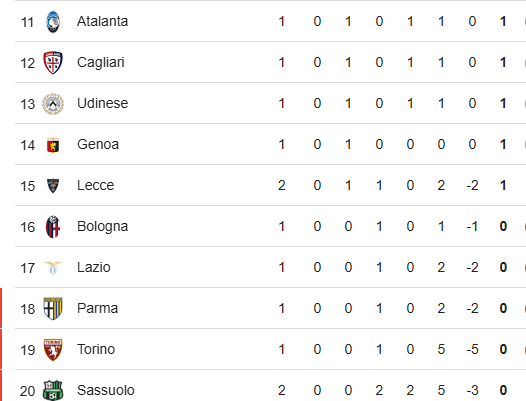This screenshot has height=401, width=526.
Task: Open the Sassuolo team link
Action: tap(106, 390)
